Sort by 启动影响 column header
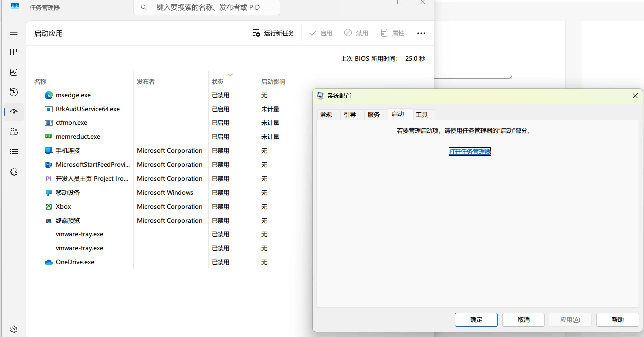This screenshot has height=337, width=644. pos(283,81)
